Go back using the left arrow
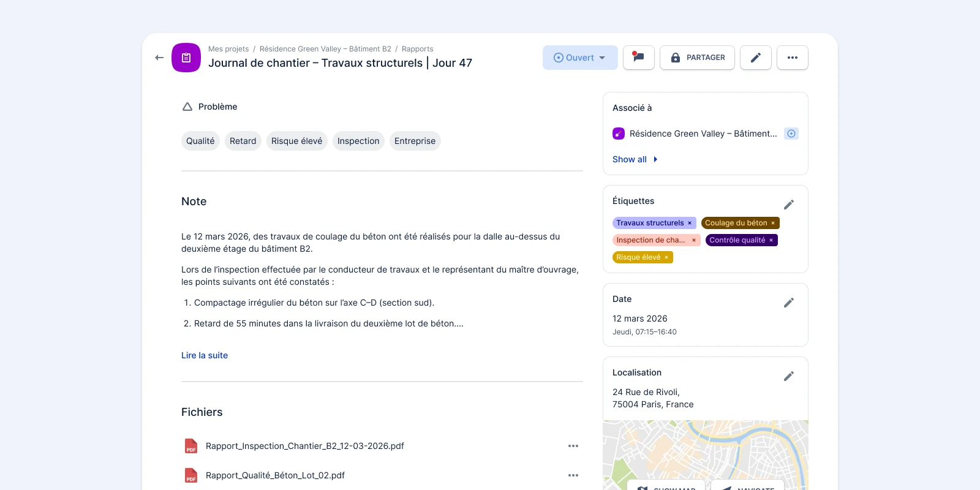Viewport: 980px width, 490px height. tap(159, 58)
